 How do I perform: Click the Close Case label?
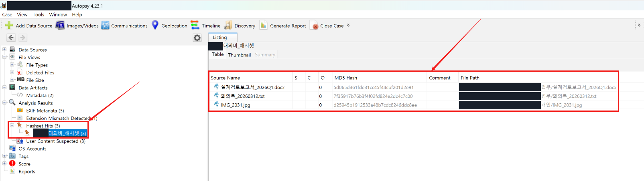332,26
